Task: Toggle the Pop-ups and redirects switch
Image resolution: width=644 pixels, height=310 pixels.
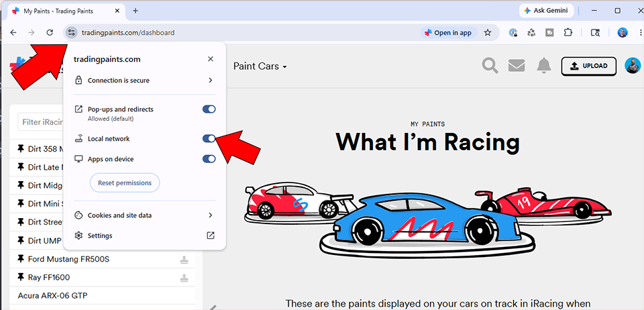Action: tap(209, 109)
